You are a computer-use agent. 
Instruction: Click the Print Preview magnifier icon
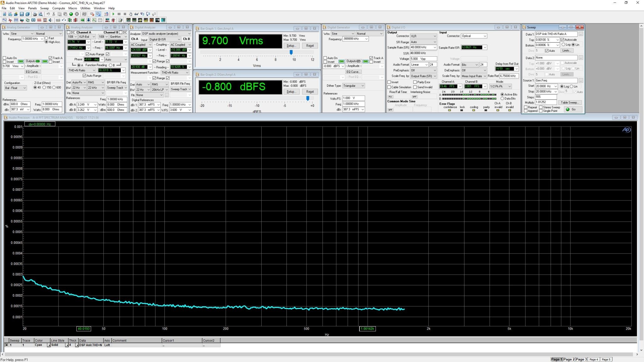point(41,14)
